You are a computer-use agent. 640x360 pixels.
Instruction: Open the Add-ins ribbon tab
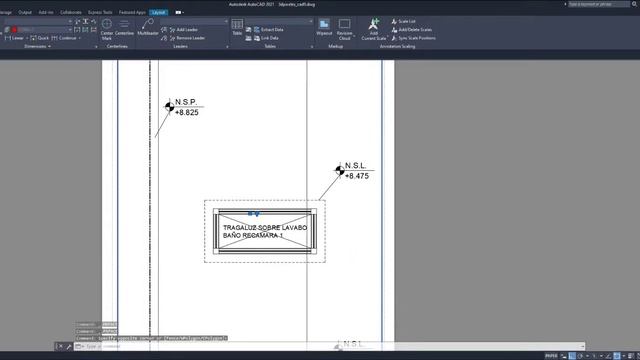(46, 12)
